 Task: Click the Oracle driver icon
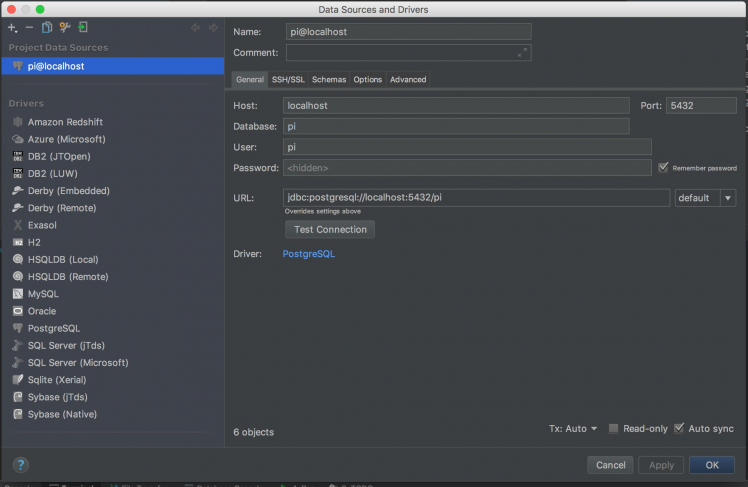pyautogui.click(x=18, y=311)
